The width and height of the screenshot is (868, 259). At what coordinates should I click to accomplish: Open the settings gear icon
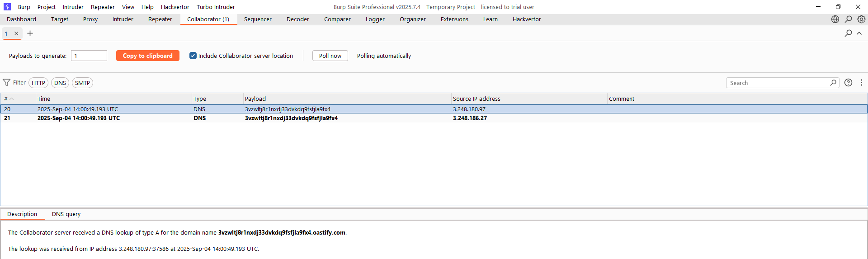(861, 19)
